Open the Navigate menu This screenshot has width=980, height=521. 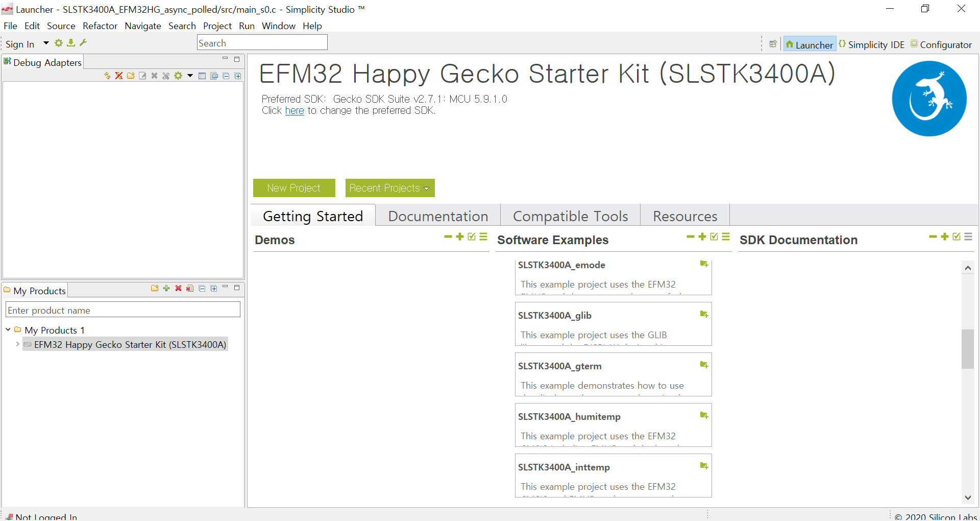(143, 26)
